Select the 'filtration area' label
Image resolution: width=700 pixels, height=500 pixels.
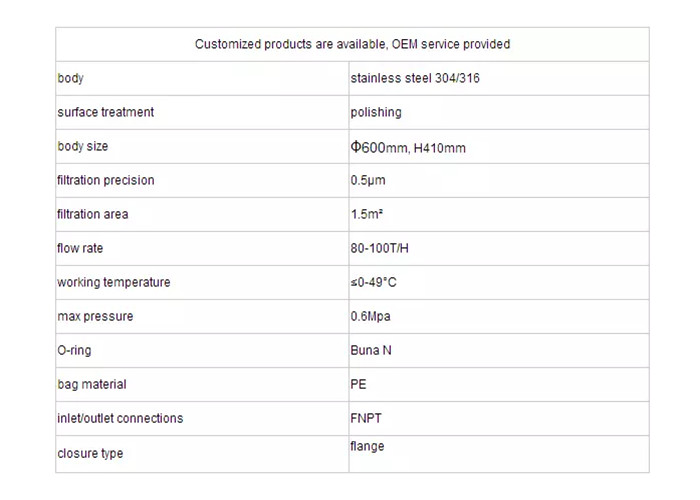coord(93,214)
